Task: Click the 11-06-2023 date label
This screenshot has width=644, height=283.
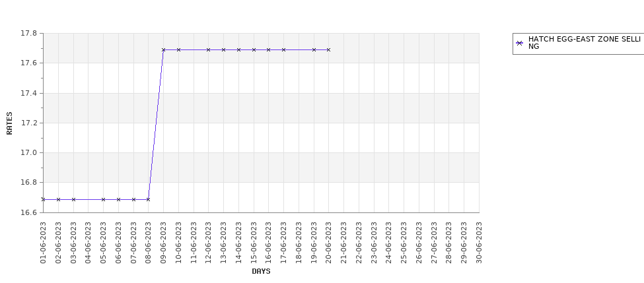Action: pos(194,242)
